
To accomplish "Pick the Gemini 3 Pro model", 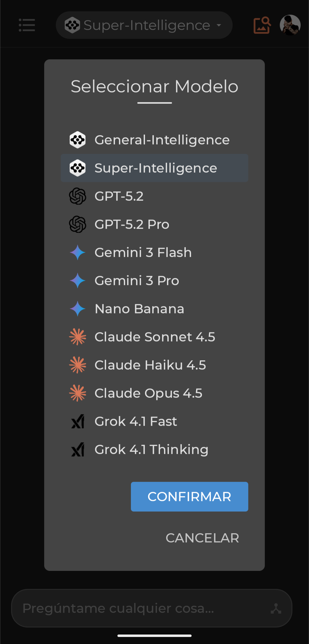I will (137, 281).
